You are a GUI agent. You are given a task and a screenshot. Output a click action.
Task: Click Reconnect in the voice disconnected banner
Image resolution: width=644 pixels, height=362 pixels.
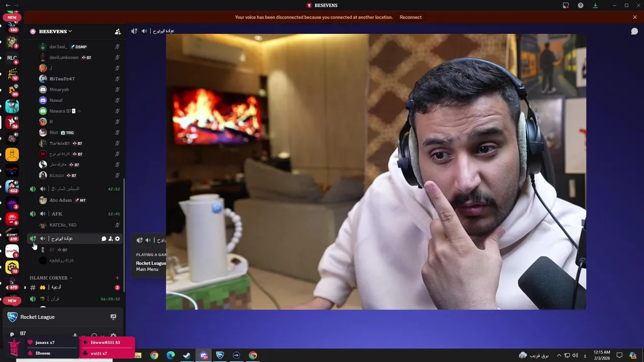[411, 17]
